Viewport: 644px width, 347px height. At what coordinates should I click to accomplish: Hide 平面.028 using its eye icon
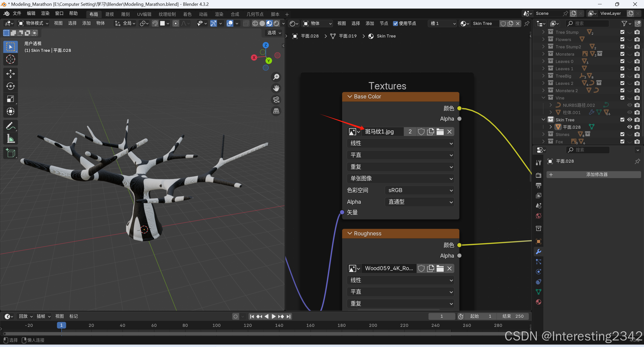[629, 127]
